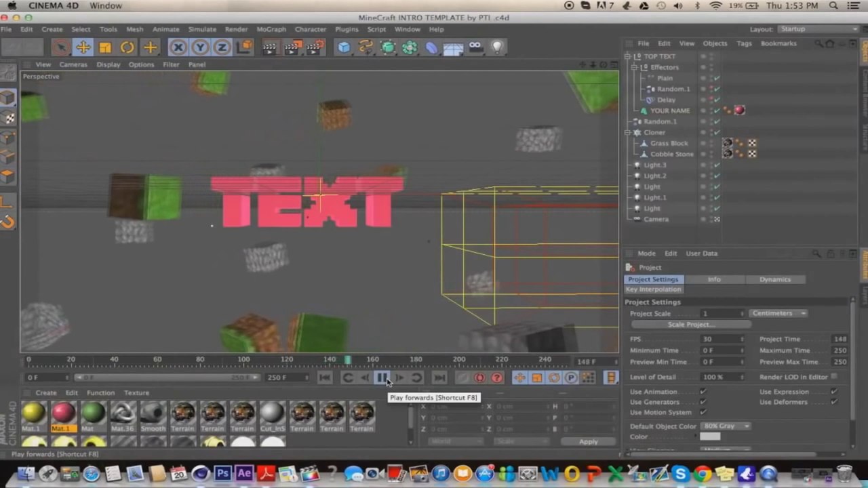Switch to the Dynamics tab

(774, 279)
